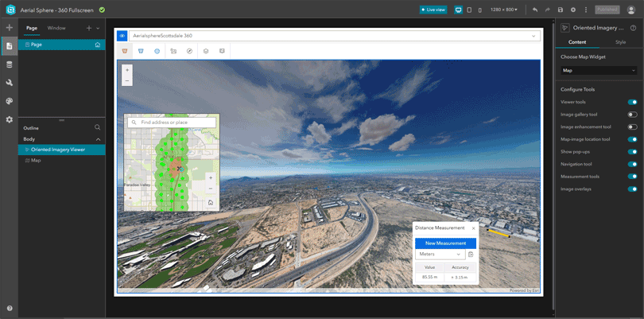The image size is (644, 319).
Task: Open the user account menu
Action: (630, 10)
